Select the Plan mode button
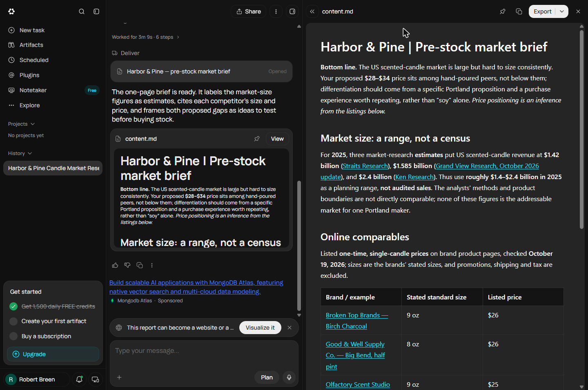Screen dimensions: 588x390 (267, 377)
